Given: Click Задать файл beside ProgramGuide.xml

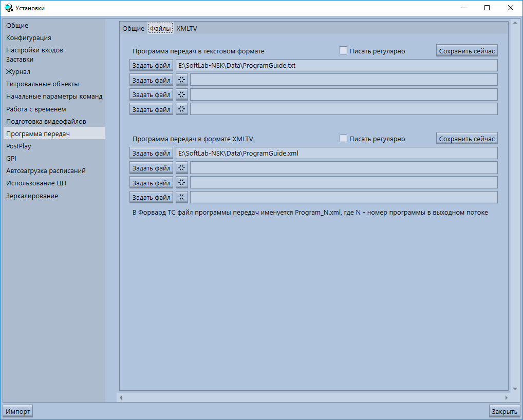Looking at the screenshot, I should [151, 153].
